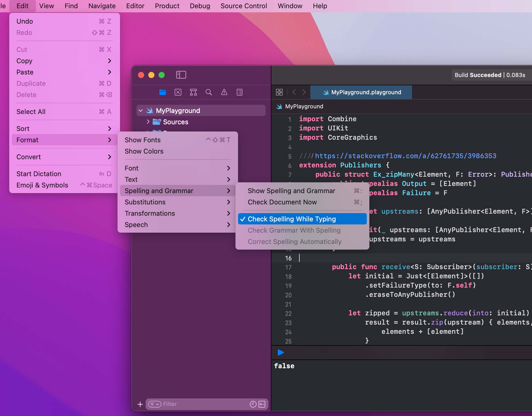Open the Font submenu
The image size is (532, 416).
coord(178,168)
